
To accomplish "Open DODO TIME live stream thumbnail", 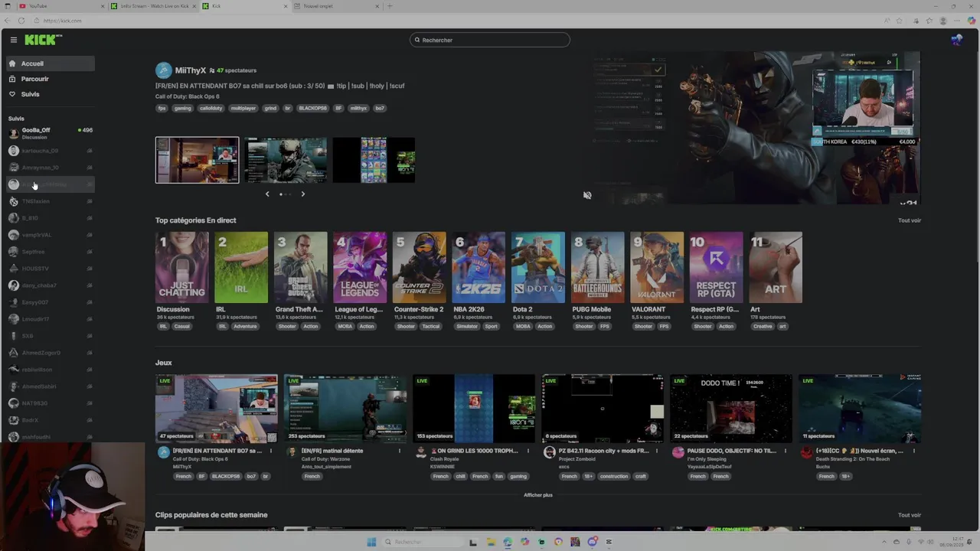I will pos(731,409).
